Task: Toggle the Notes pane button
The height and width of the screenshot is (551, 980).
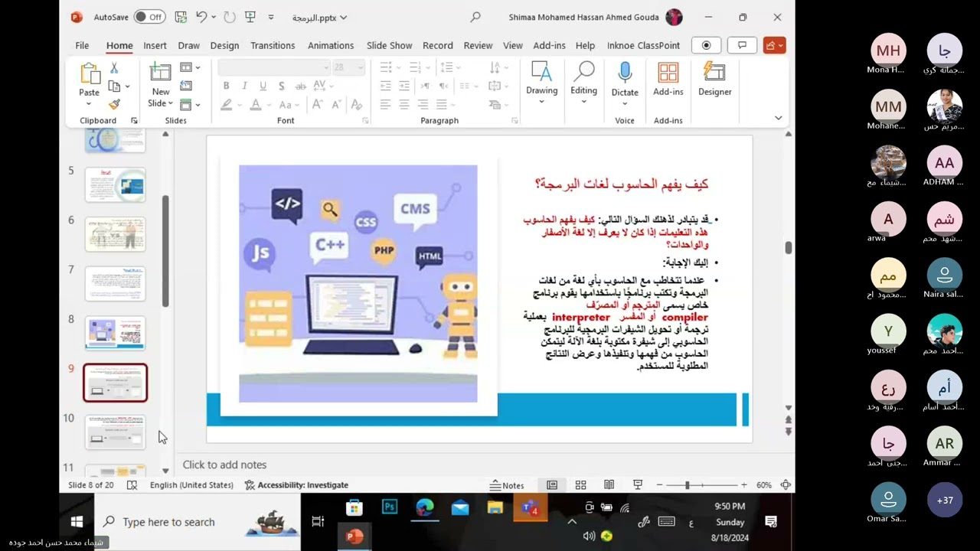Action: (508, 485)
